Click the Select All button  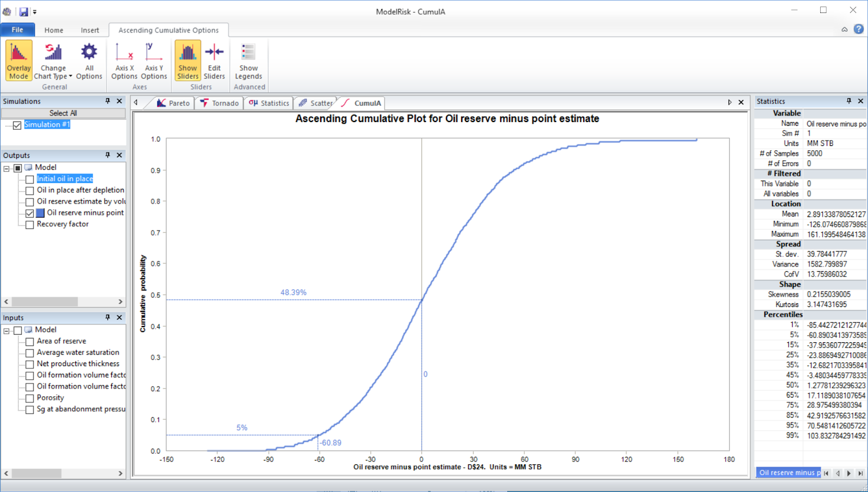(63, 113)
